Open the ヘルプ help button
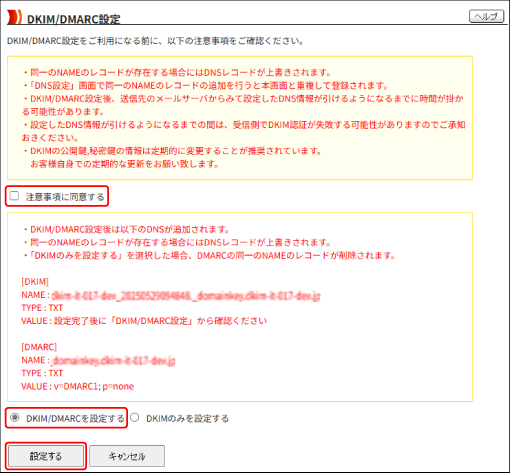 [486, 16]
